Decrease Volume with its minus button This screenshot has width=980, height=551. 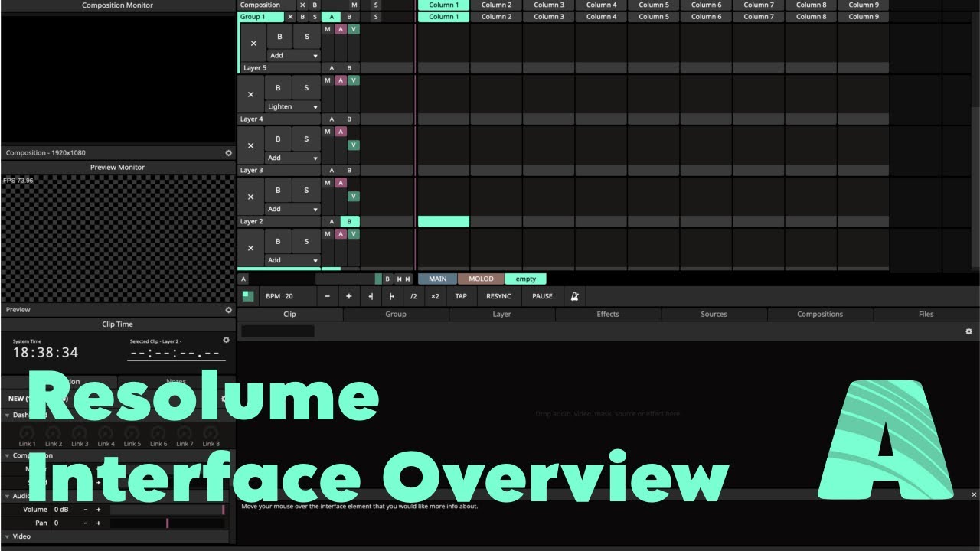click(x=86, y=510)
